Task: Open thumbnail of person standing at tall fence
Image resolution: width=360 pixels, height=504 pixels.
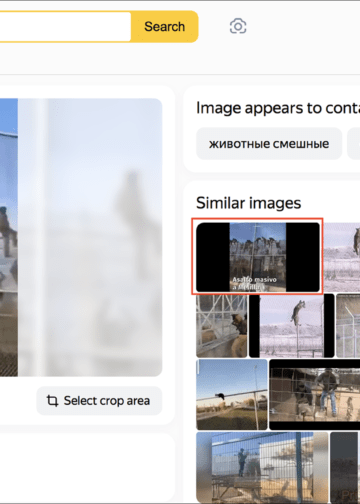Action: point(262,467)
